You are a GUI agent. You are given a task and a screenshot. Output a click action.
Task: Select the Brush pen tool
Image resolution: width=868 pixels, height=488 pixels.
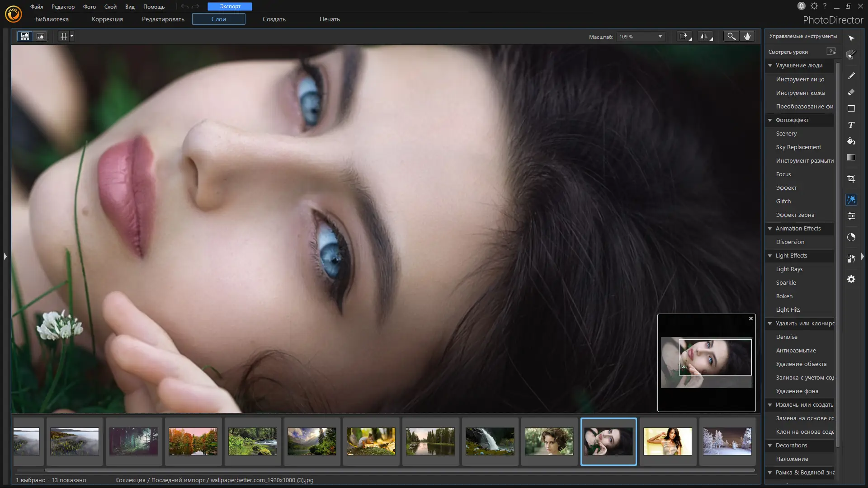[851, 76]
